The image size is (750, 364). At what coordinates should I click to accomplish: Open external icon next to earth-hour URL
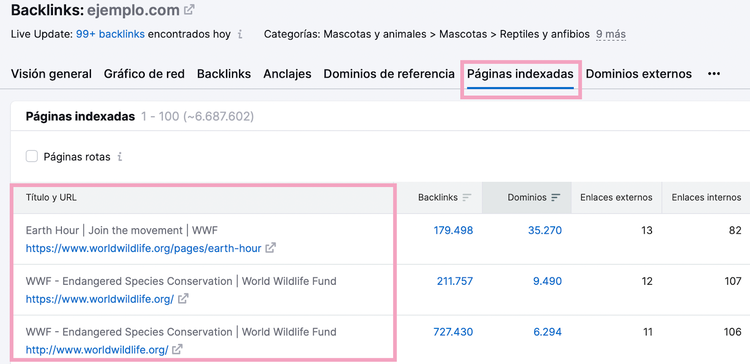271,248
